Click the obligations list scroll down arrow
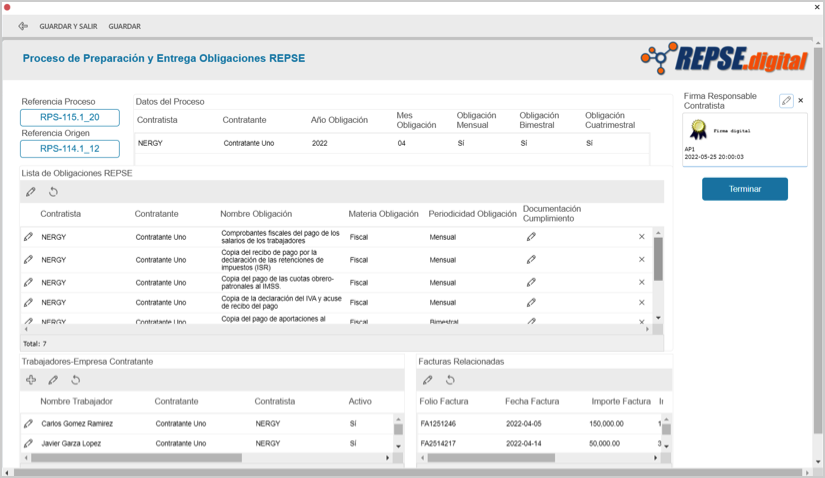Image resolution: width=825 pixels, height=478 pixels. [658, 318]
